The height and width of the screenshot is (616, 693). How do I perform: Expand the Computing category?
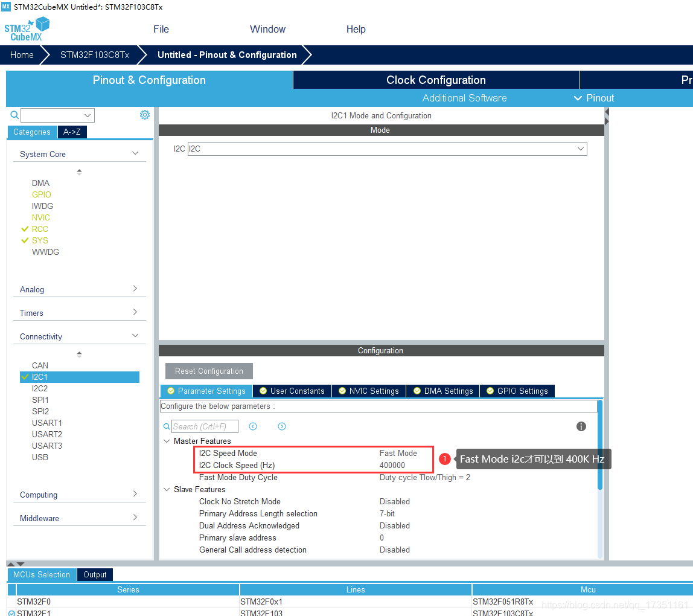[80, 495]
